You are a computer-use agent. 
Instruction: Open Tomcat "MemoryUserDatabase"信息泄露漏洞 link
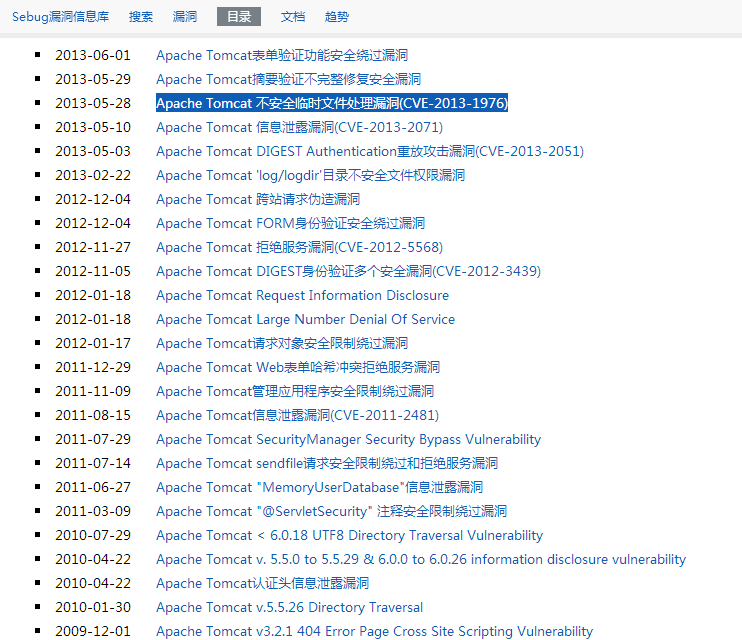coord(319,487)
